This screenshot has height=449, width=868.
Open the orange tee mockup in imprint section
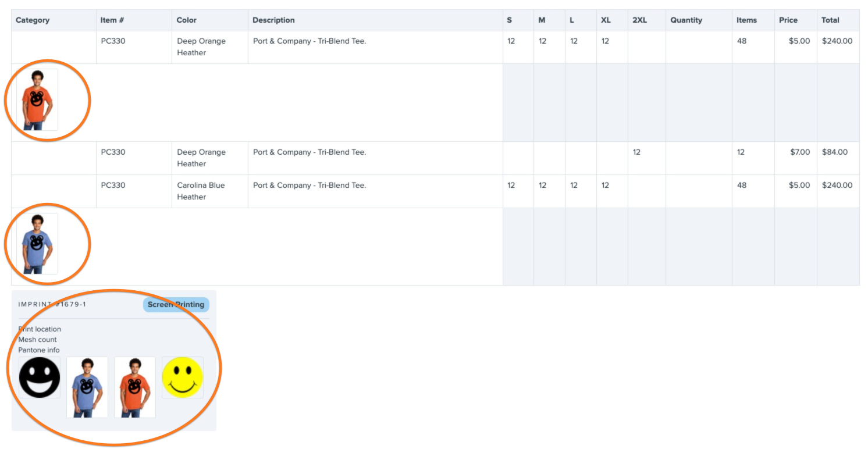(x=135, y=387)
